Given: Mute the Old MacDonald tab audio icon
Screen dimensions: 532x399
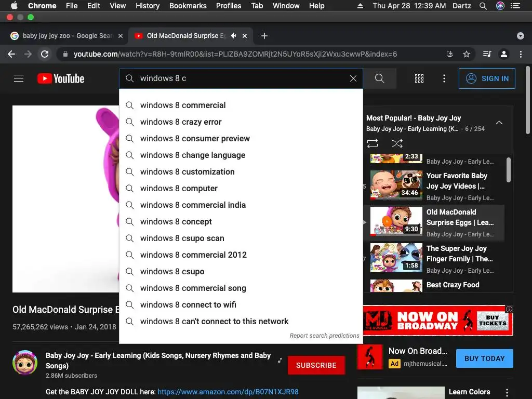Looking at the screenshot, I should coord(233,36).
